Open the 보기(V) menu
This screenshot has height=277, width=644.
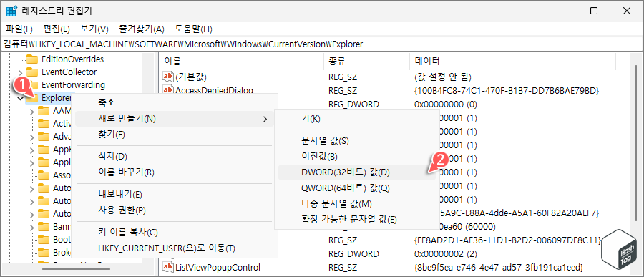pyautogui.click(x=94, y=29)
